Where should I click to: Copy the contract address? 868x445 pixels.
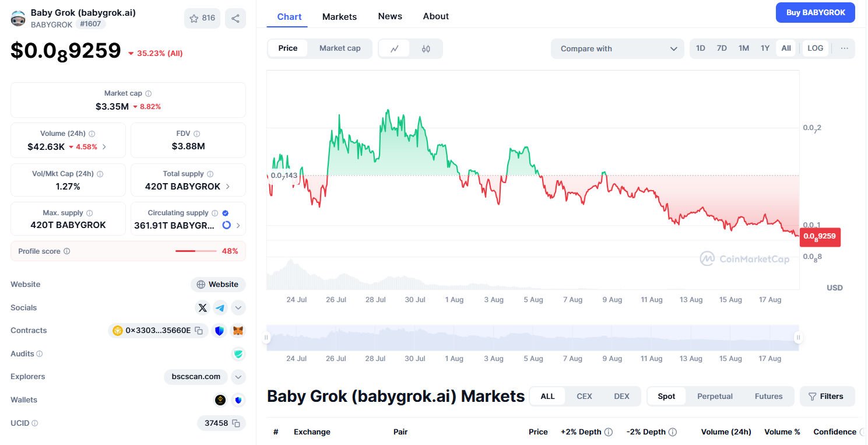[x=199, y=331]
